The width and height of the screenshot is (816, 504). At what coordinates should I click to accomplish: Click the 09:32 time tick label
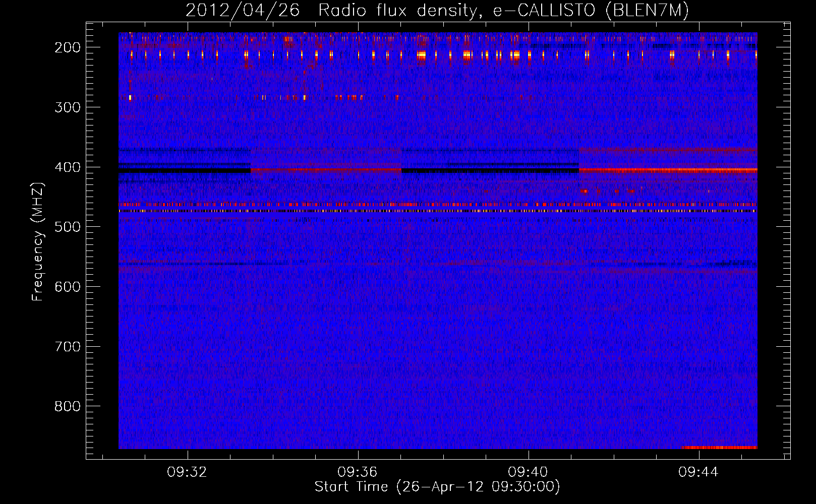pyautogui.click(x=187, y=472)
